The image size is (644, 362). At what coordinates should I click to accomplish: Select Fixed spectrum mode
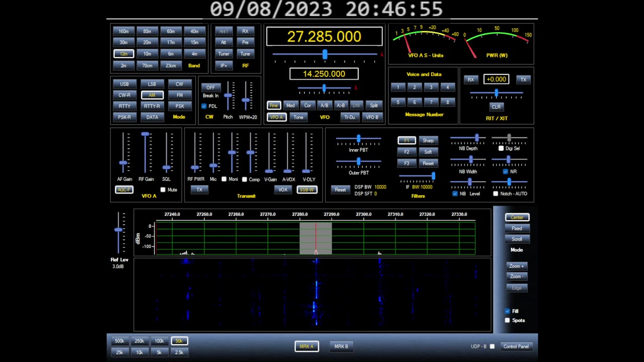pos(517,228)
